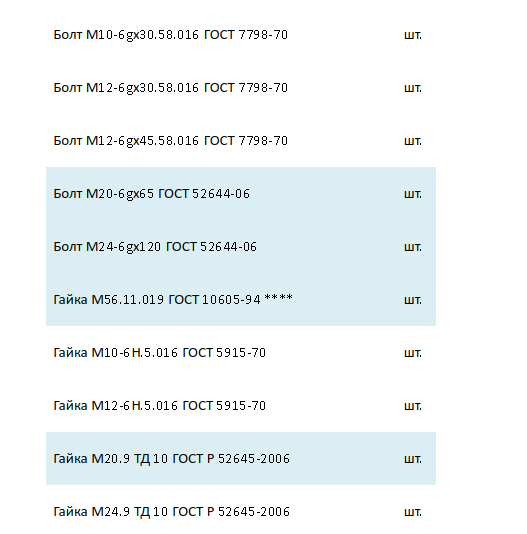This screenshot has height=534, width=527.
Task: Select Болт М24-6gx120 ГОСТ 52644-06 row
Action: point(241,247)
